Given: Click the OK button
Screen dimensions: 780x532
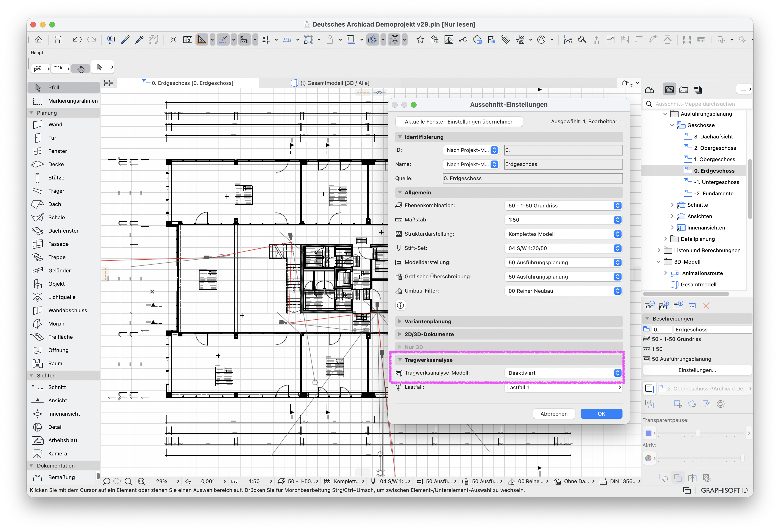Looking at the screenshot, I should click(601, 414).
